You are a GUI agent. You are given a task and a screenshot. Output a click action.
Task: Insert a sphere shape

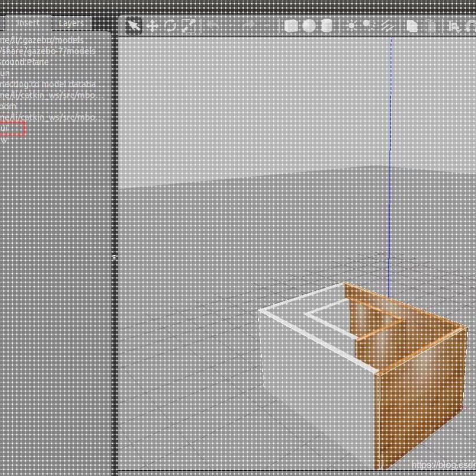tap(308, 25)
